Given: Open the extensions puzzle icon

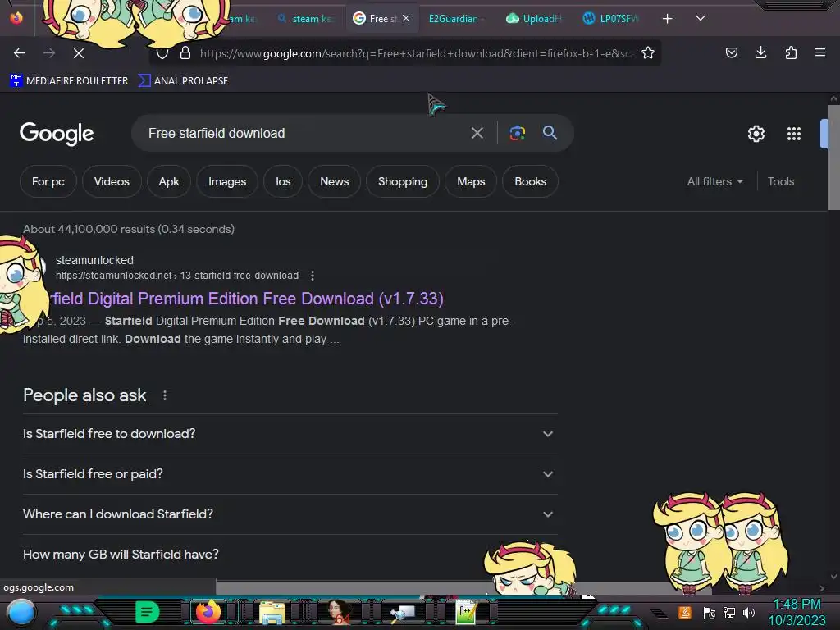Looking at the screenshot, I should 791,52.
